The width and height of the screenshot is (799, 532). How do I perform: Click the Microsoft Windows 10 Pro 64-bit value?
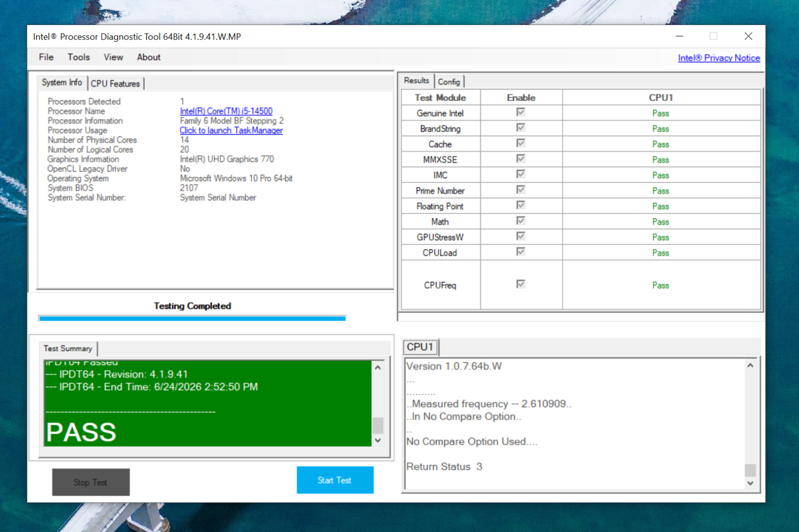(236, 178)
